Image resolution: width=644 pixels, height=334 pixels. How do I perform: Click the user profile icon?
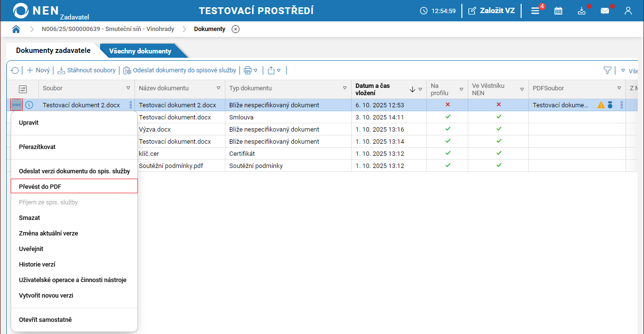click(x=628, y=11)
